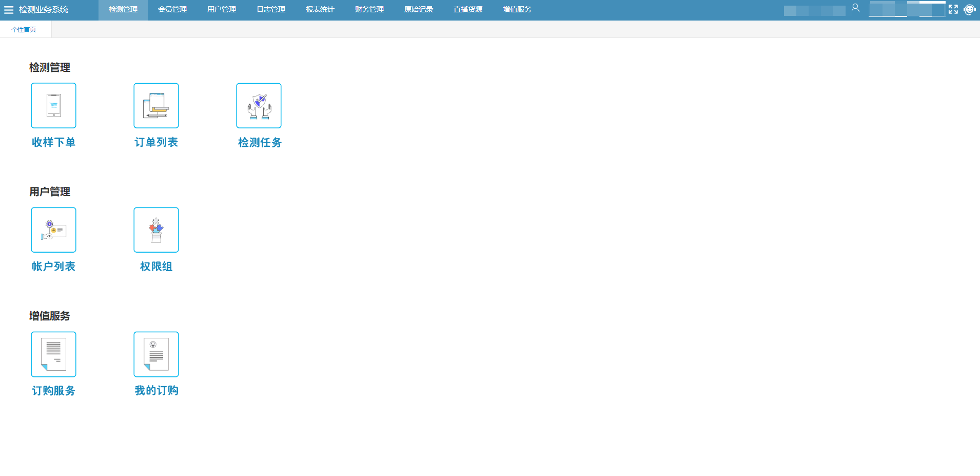Expand the 日志管理 navigation menu
The height and width of the screenshot is (476, 980).
(x=271, y=10)
